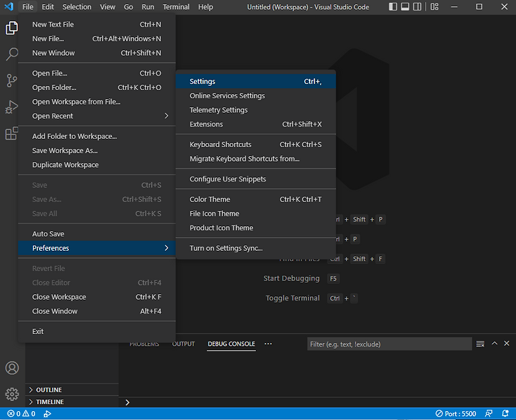
Task: Click the Preferences submenu entry
Action: click(x=97, y=248)
